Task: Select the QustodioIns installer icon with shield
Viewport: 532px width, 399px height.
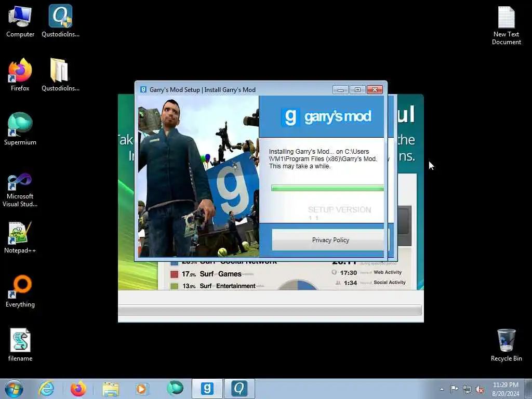Action: [x=60, y=21]
